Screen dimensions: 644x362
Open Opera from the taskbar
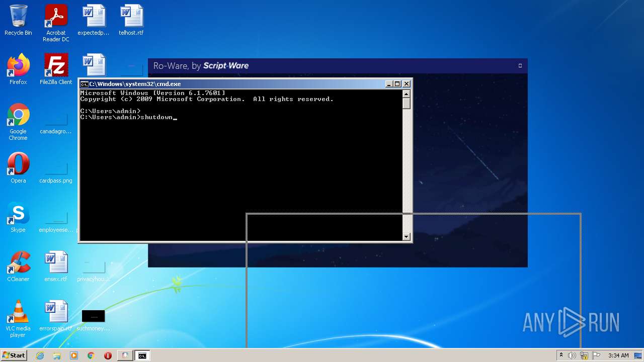[108, 355]
